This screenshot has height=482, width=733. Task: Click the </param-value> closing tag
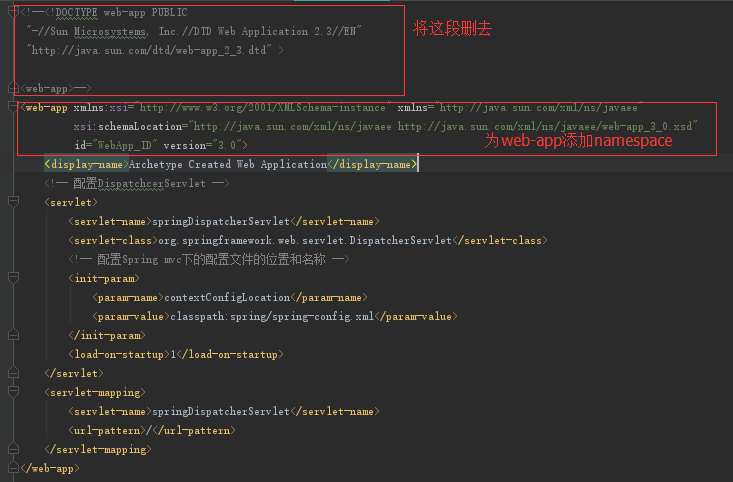pos(416,317)
